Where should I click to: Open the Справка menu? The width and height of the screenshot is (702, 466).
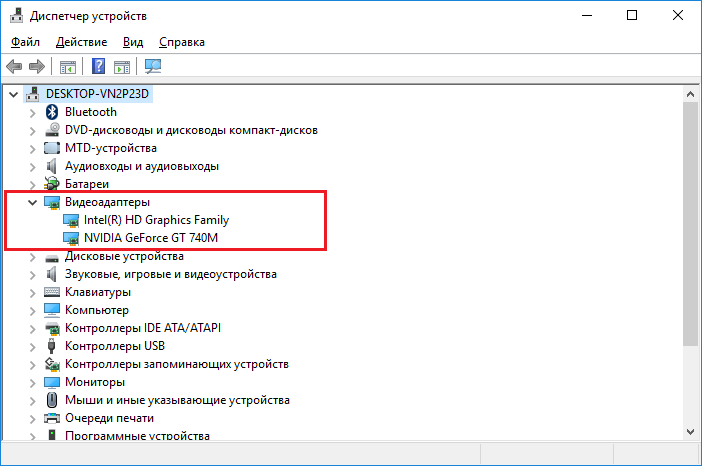click(x=182, y=42)
